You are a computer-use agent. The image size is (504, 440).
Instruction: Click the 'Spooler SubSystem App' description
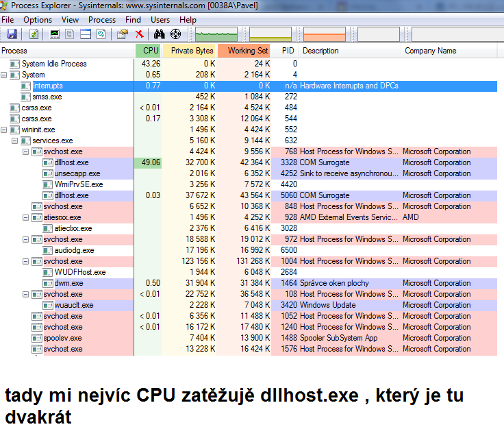[338, 338]
